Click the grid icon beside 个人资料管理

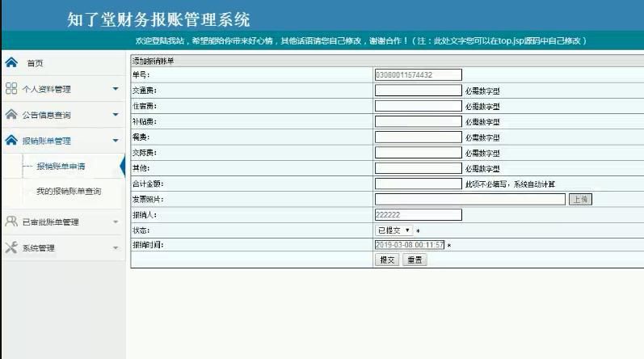pyautogui.click(x=11, y=88)
